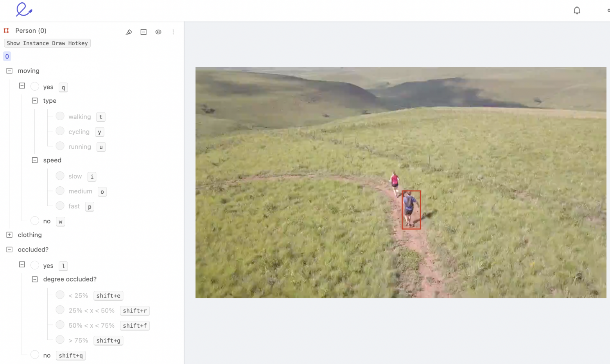This screenshot has width=610, height=364.
Task: Click the collapse-all box icon next to Person
Action: tap(144, 32)
